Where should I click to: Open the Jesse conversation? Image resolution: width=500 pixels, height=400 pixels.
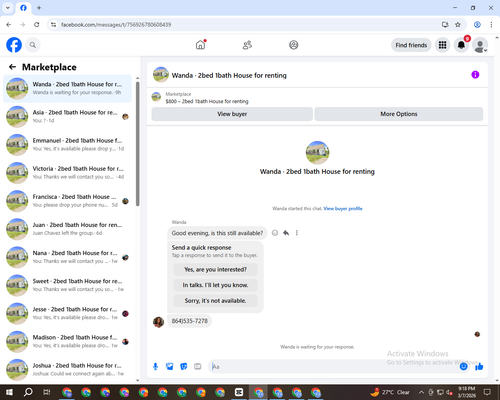67,313
